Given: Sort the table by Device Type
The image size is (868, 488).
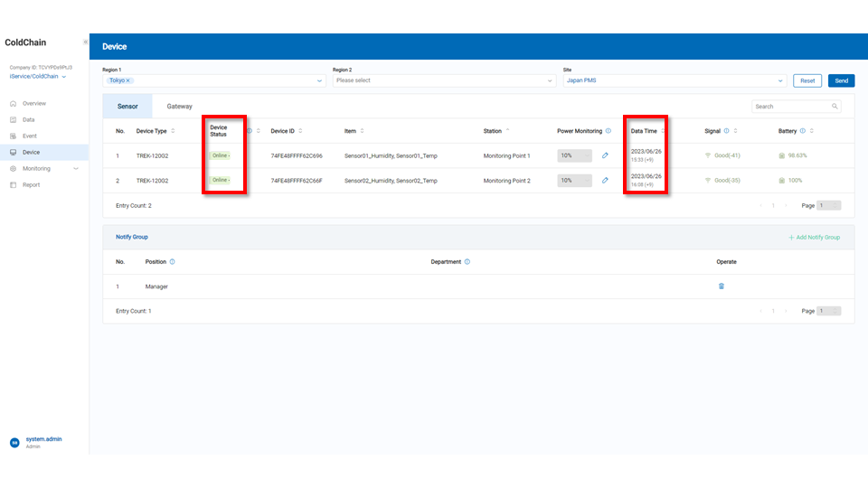Looking at the screenshot, I should pos(173,131).
